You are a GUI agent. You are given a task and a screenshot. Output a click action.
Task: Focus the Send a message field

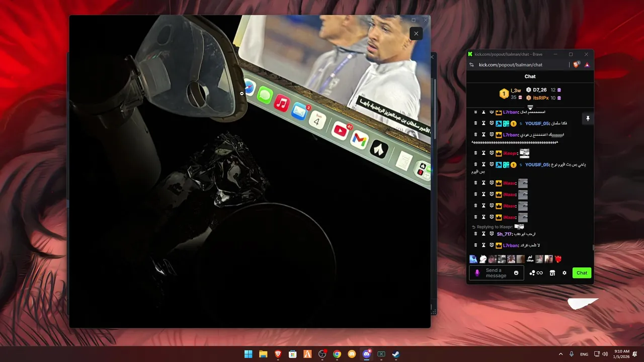496,273
